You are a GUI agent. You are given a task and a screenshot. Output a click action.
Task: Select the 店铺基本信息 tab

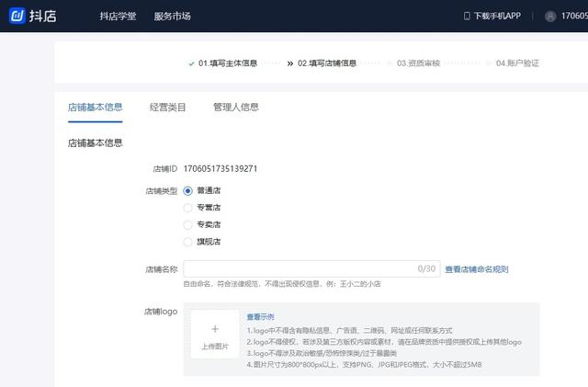click(95, 108)
